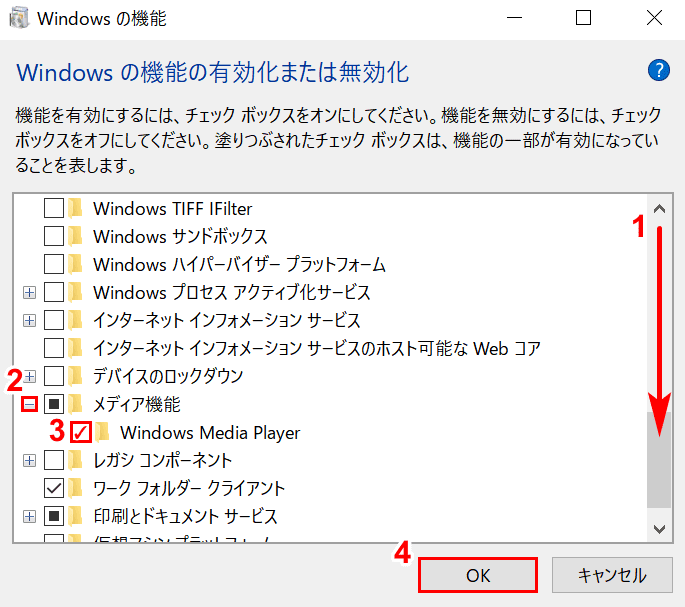Check the デバイスのロックダウン checkbox
Viewport: 685px width, 607px height.
54,376
